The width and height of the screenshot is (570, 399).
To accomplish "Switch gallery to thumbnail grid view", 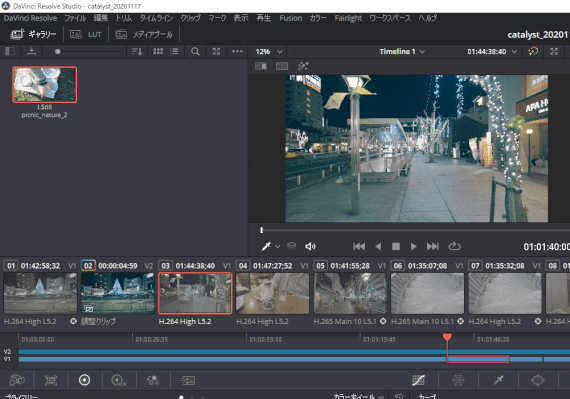I will (x=158, y=51).
